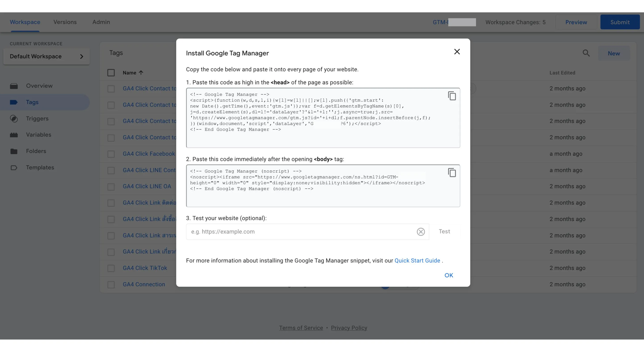The height and width of the screenshot is (352, 644).
Task: Click the Preview button
Action: tap(576, 22)
